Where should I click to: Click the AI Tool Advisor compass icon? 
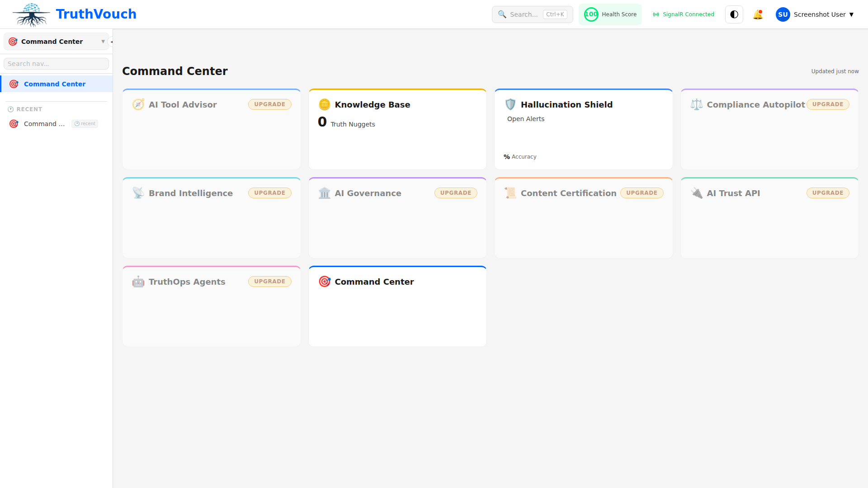[138, 104]
